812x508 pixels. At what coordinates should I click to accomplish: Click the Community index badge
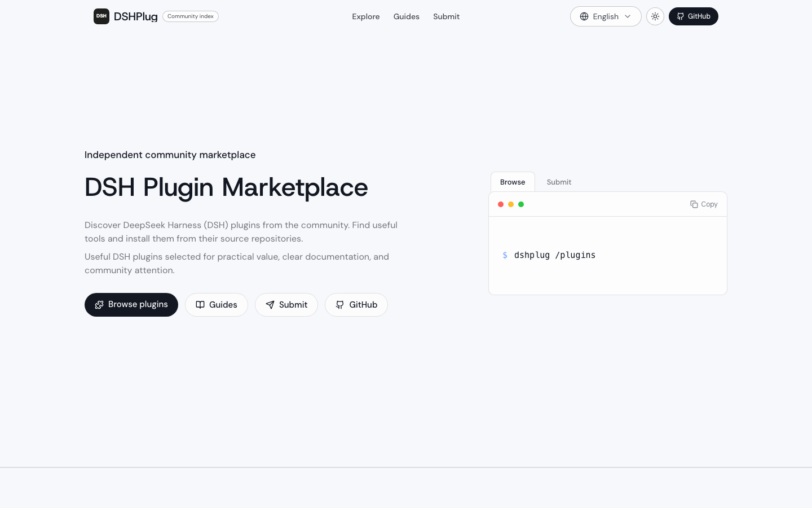[x=191, y=16]
